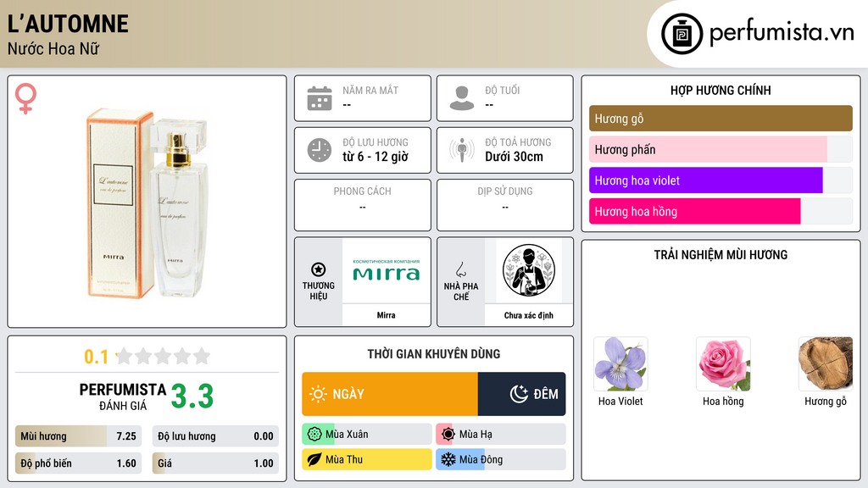This screenshot has height=488, width=868.
Task: Select the Hương gỗ wood note image
Action: [826, 364]
